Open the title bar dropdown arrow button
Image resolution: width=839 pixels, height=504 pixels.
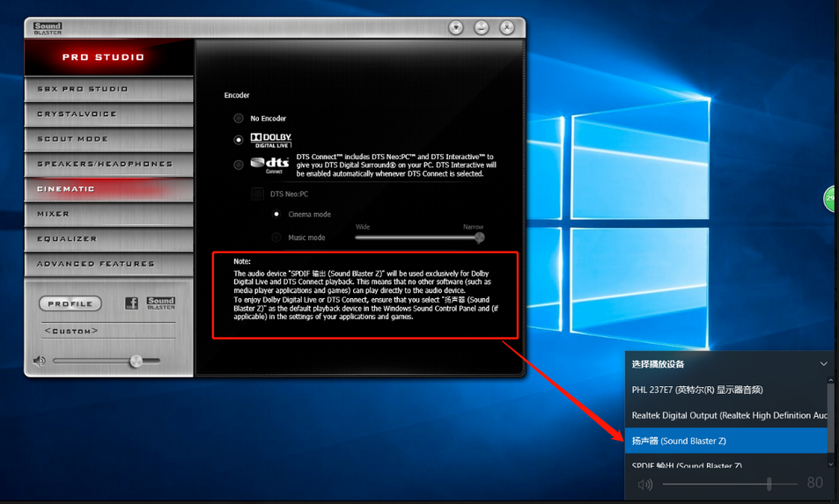click(456, 27)
